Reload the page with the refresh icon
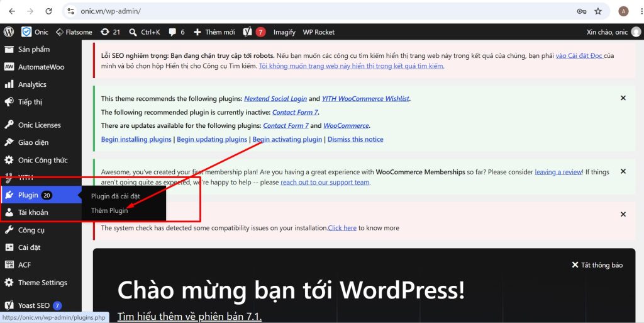The width and height of the screenshot is (644, 323). coord(48,11)
